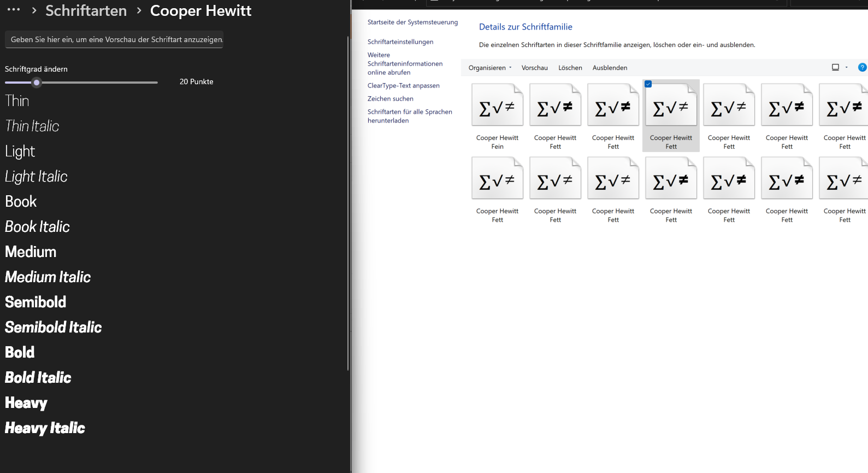Open 'Schriftarten für alle Sprachen herunterladen' link

point(410,116)
